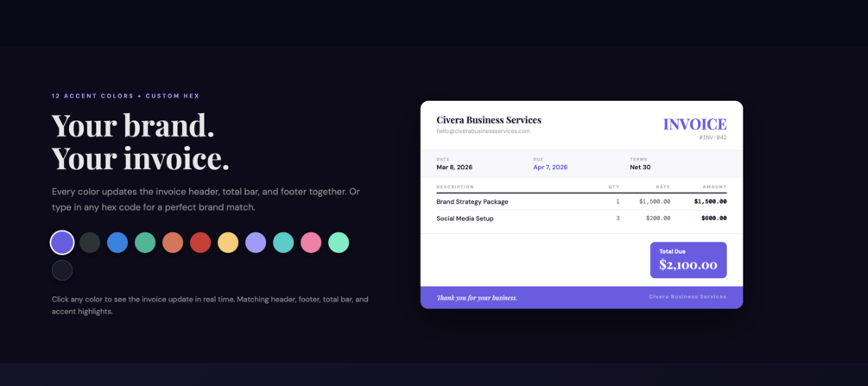This screenshot has height=386, width=868.
Task: Click the Brand Strategy Package line item
Action: coord(472,202)
